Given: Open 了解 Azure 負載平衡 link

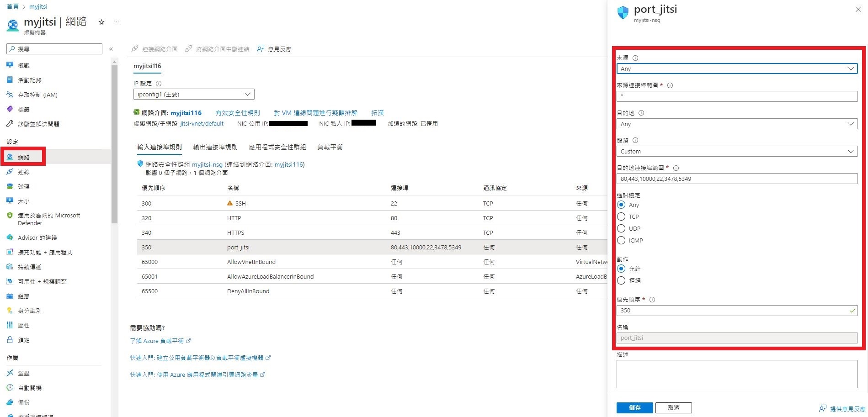Looking at the screenshot, I should point(160,341).
